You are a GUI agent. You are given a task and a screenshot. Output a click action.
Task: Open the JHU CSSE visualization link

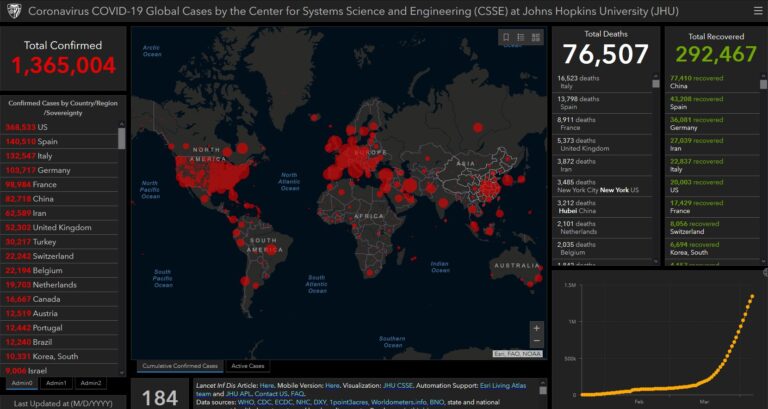(398, 386)
